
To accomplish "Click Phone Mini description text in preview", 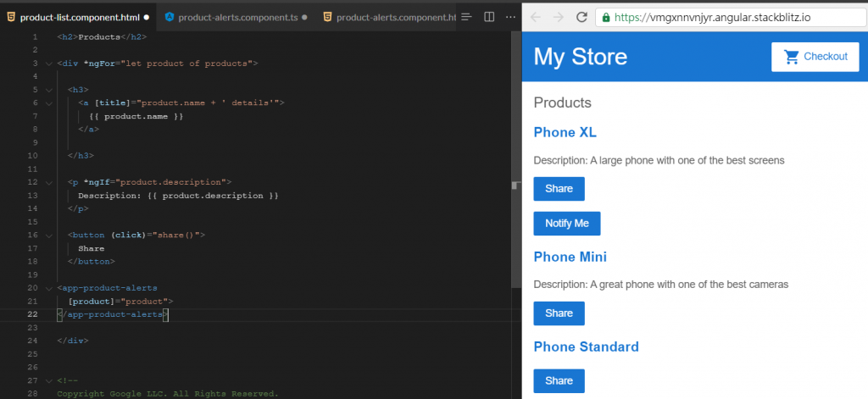I will (661, 285).
